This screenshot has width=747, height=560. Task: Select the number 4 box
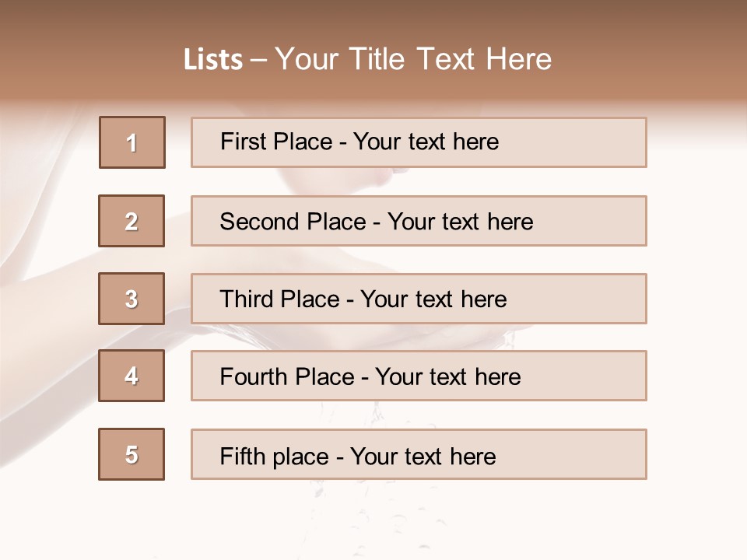click(132, 376)
